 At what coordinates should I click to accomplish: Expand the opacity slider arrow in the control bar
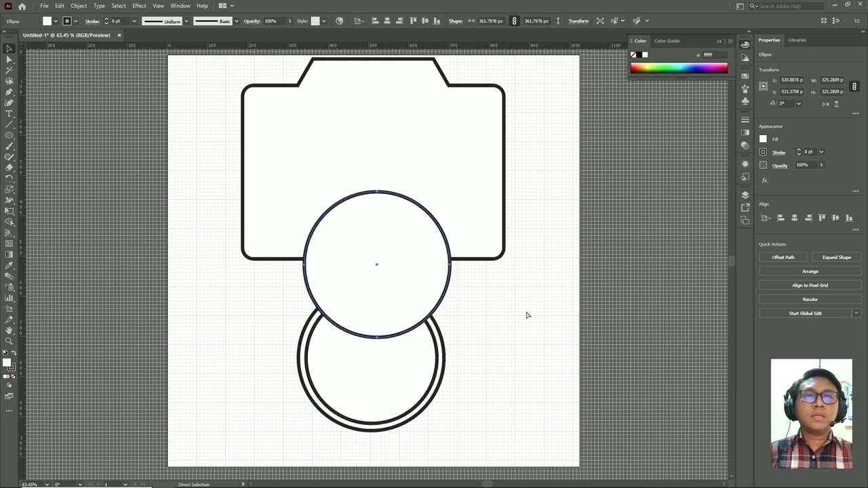(290, 21)
